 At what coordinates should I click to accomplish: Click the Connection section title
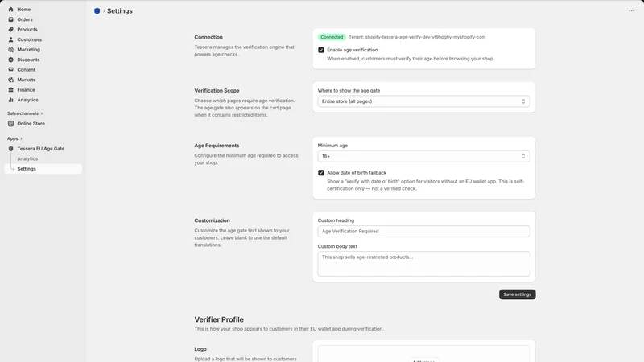pyautogui.click(x=208, y=37)
